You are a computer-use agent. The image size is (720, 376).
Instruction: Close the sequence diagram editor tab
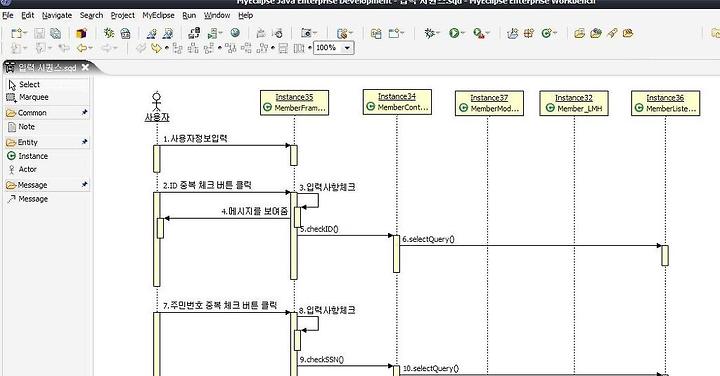(85, 67)
